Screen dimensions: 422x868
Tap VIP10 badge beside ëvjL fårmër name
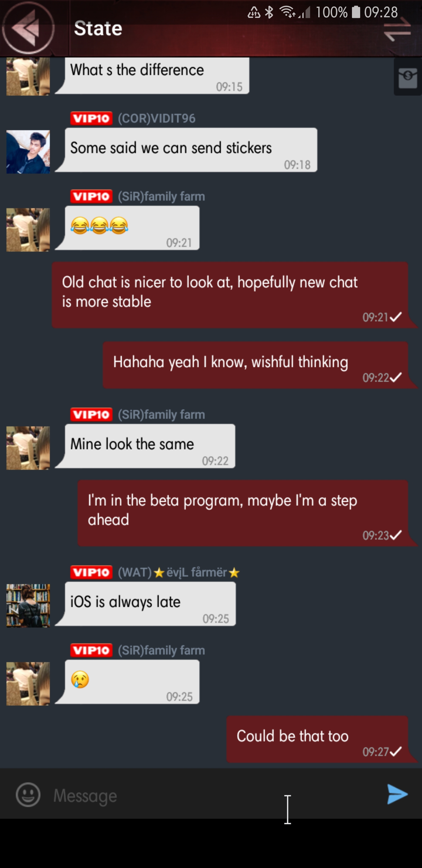coord(91,572)
